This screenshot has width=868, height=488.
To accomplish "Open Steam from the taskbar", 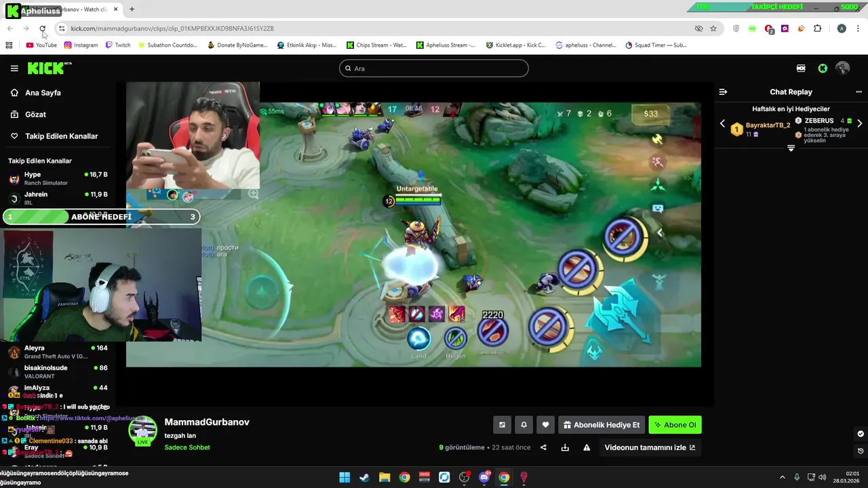I will [364, 477].
